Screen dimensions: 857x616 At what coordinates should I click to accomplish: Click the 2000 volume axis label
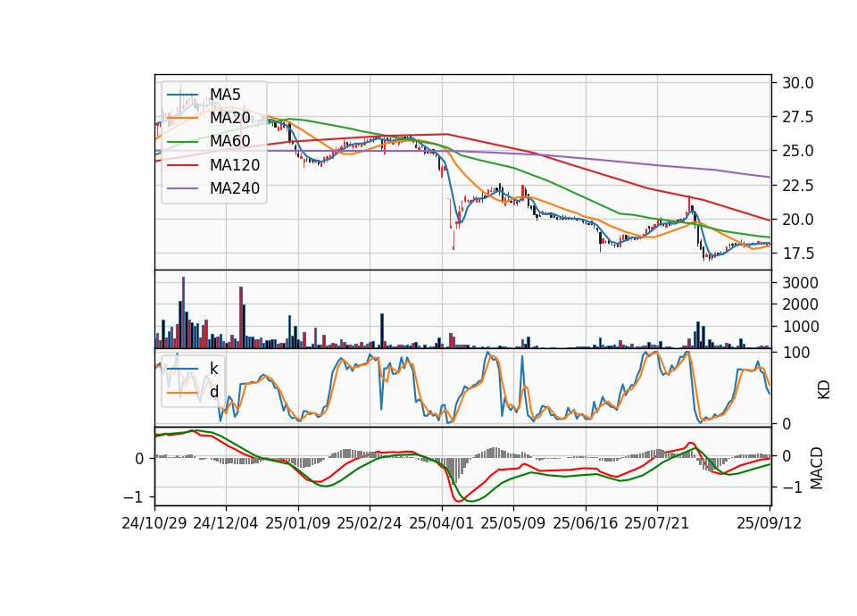(x=800, y=304)
